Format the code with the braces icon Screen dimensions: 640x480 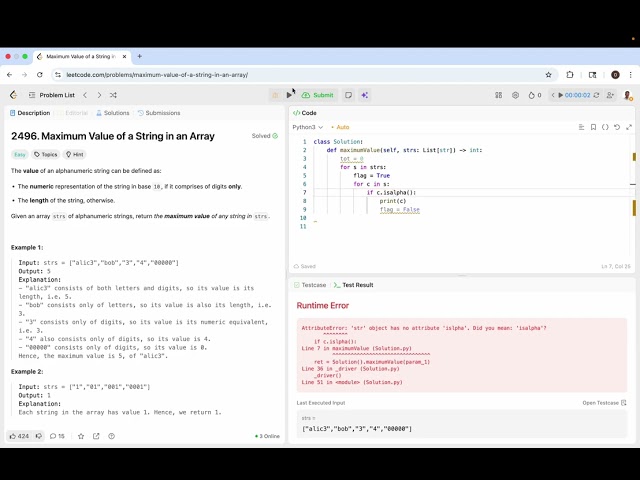(605, 127)
